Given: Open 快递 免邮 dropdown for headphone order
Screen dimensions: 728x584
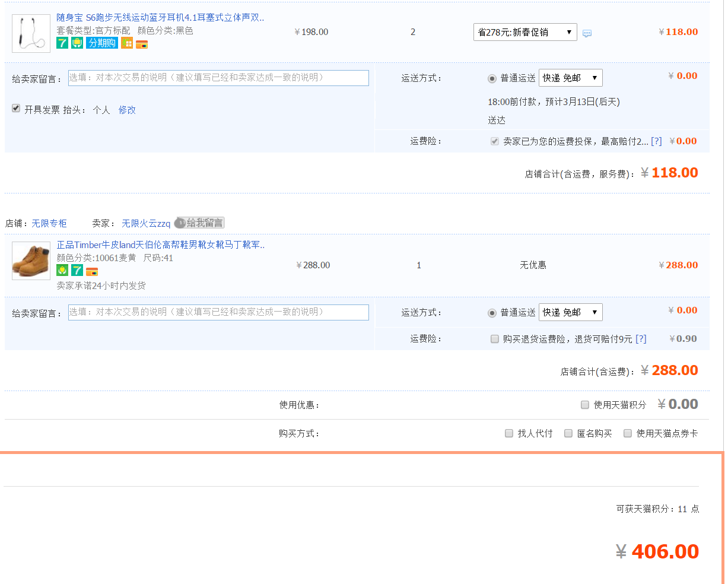Looking at the screenshot, I should click(570, 78).
